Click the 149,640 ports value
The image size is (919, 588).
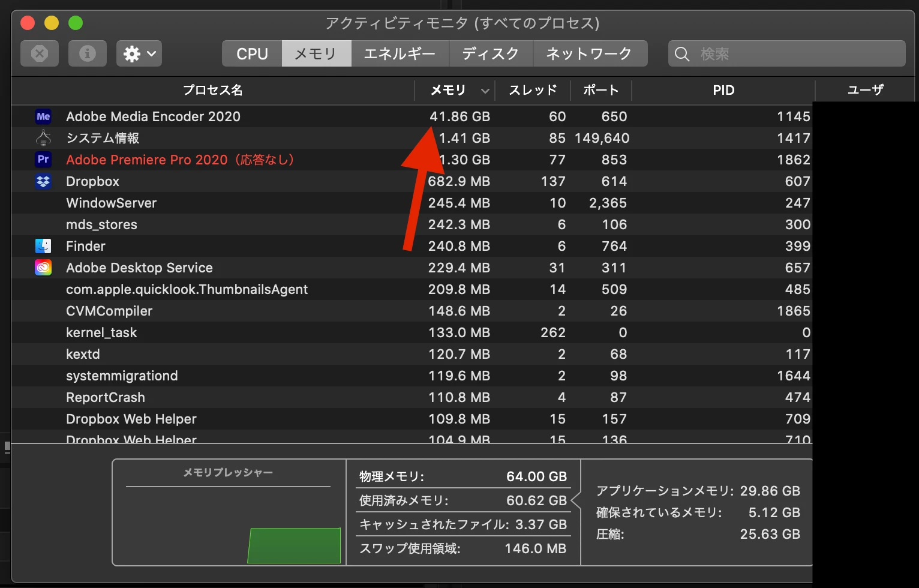click(x=602, y=138)
